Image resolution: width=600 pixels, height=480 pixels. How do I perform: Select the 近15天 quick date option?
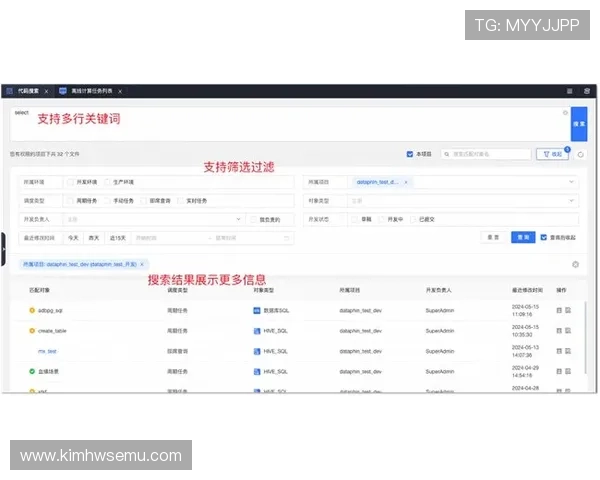tap(118, 238)
